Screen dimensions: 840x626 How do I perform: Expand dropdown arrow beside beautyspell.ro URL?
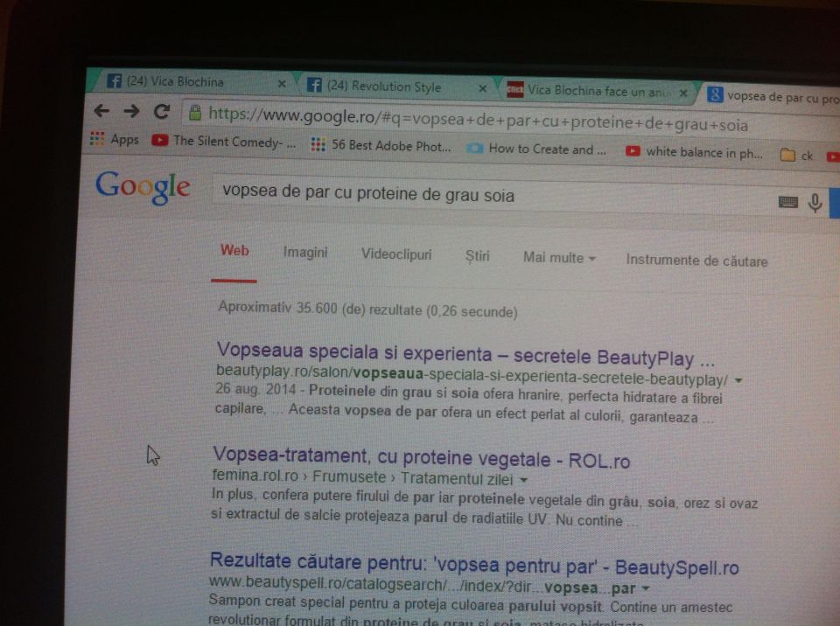pyautogui.click(x=646, y=588)
